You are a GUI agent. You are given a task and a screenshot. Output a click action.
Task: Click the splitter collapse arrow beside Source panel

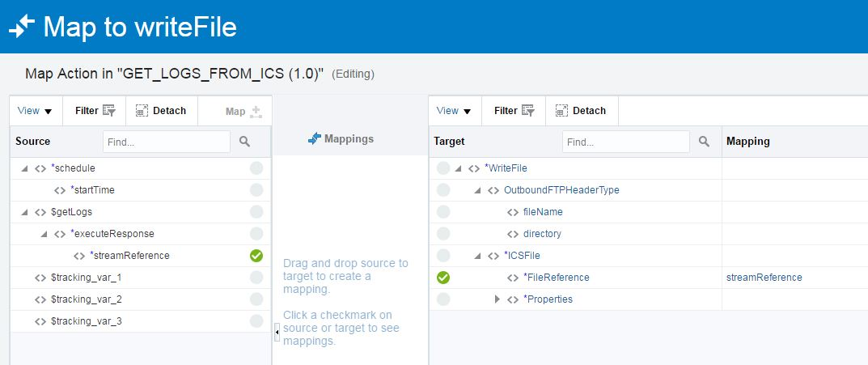(x=277, y=330)
